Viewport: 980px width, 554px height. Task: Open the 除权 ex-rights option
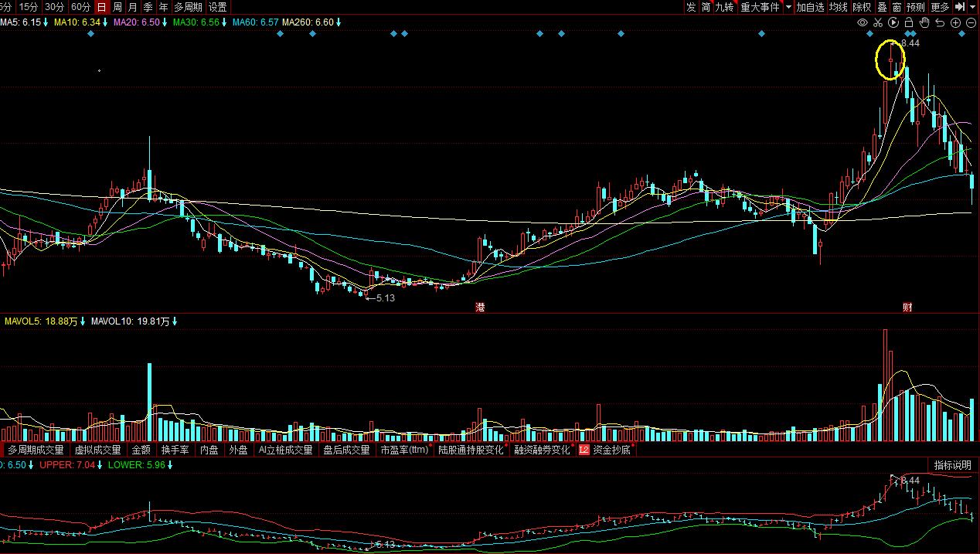point(862,7)
